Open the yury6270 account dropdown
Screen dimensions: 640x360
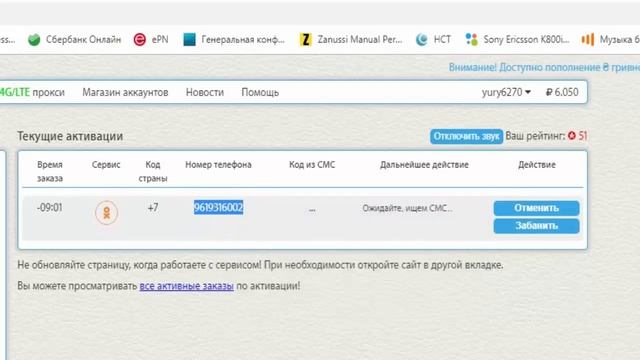[x=506, y=92]
